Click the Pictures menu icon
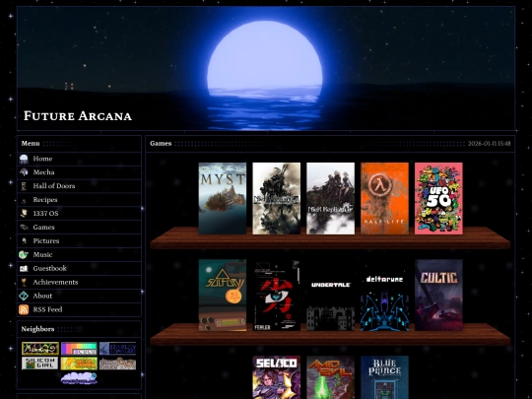 tap(24, 241)
